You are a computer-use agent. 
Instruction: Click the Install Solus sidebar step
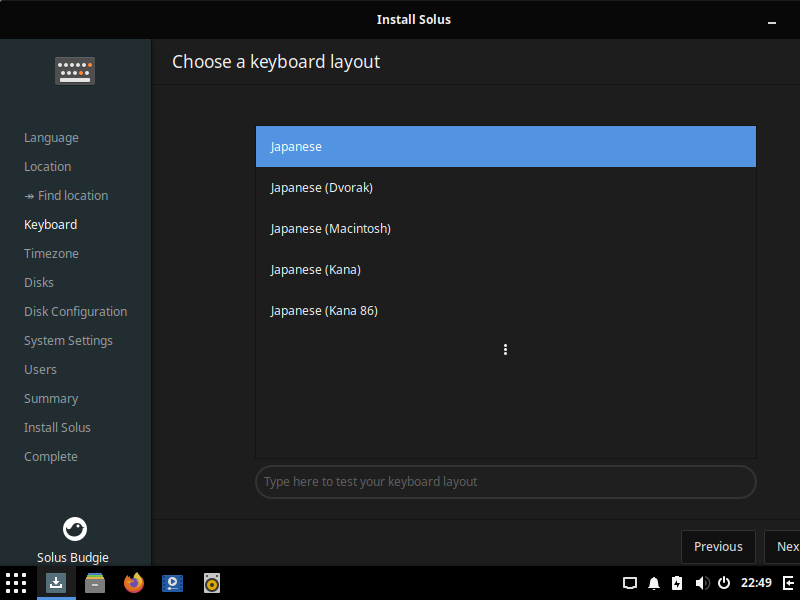pos(57,428)
